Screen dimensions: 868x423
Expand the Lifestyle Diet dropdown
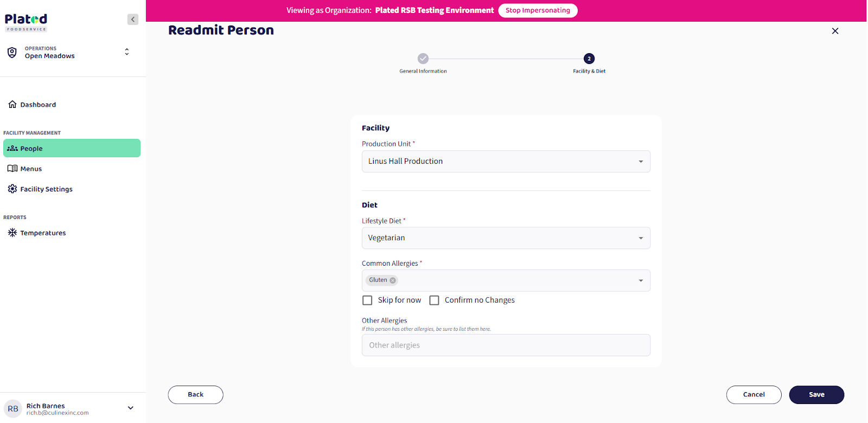(x=506, y=238)
